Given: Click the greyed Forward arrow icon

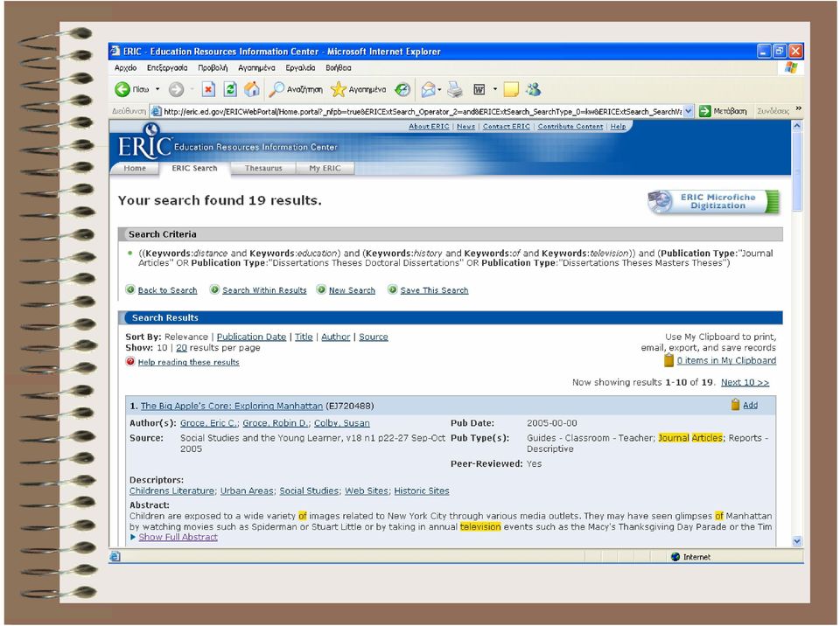Looking at the screenshot, I should click(176, 89).
